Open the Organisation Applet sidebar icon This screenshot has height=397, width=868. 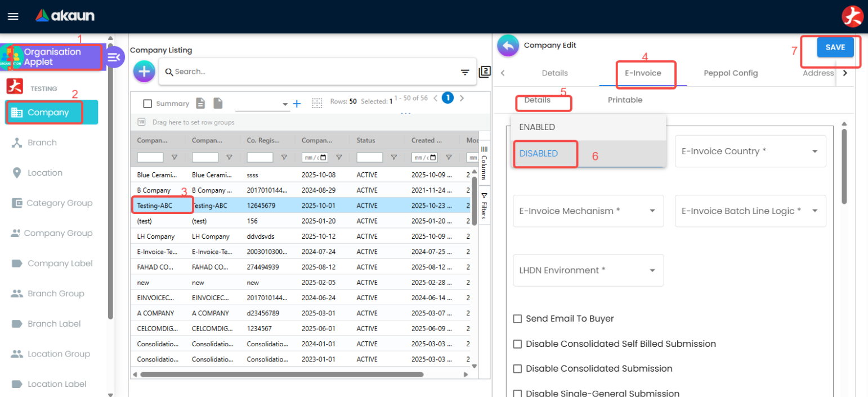point(10,57)
